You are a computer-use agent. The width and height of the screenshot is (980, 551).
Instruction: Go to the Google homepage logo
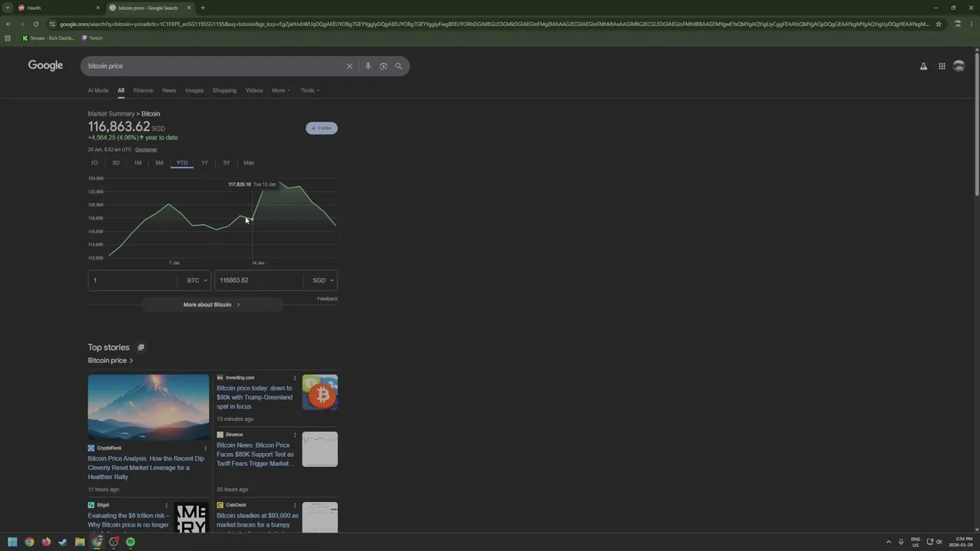(45, 66)
